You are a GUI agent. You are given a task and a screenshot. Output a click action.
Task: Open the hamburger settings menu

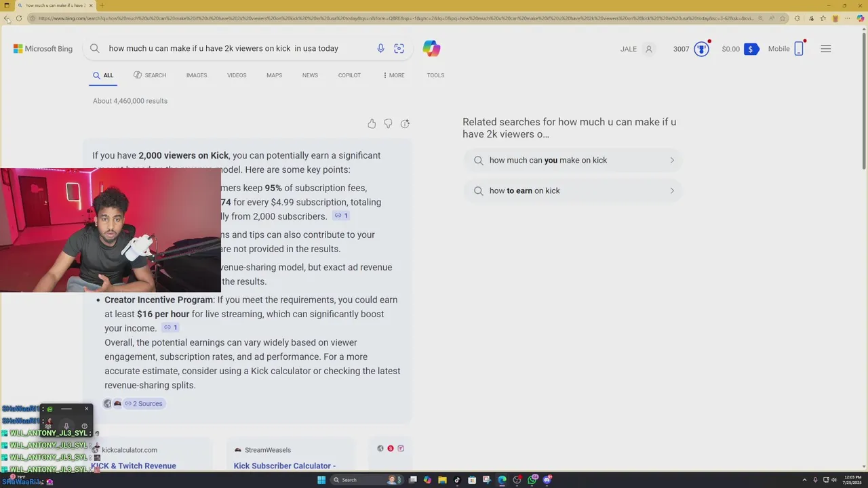pyautogui.click(x=826, y=49)
